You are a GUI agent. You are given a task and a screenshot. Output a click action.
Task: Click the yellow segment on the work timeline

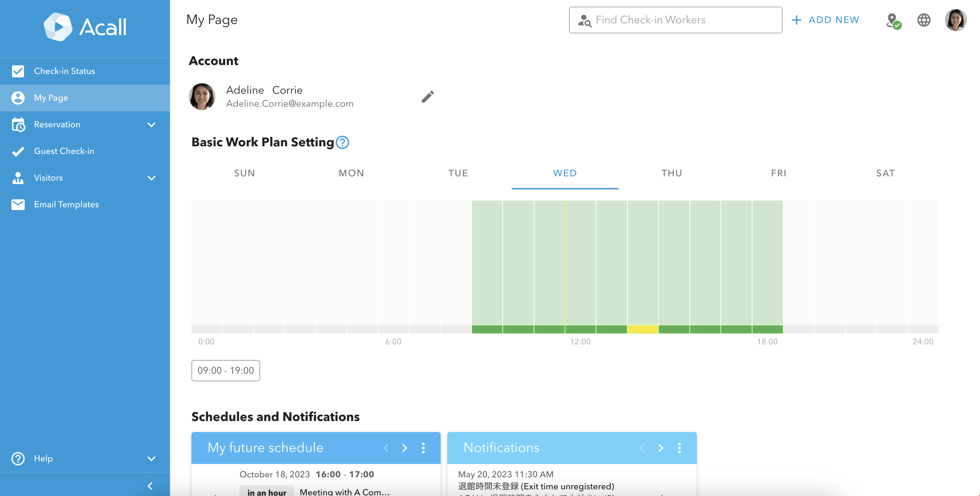pos(642,329)
